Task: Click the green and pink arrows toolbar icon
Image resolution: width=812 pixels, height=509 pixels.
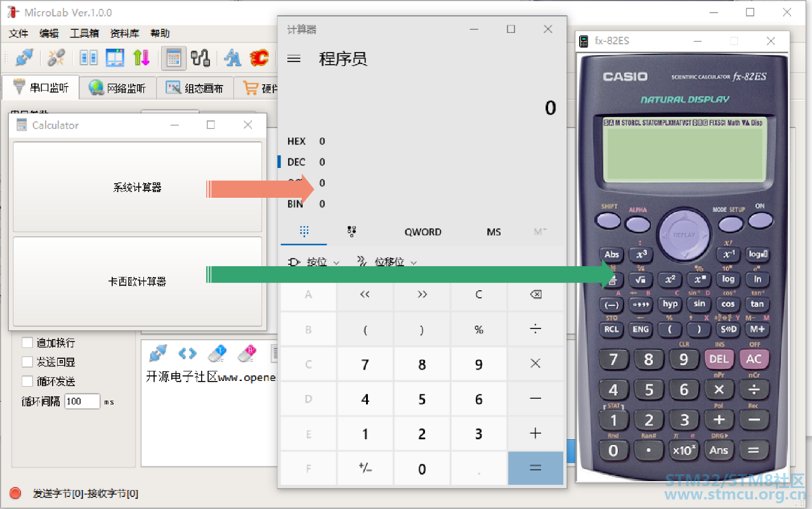Action: coord(141,58)
